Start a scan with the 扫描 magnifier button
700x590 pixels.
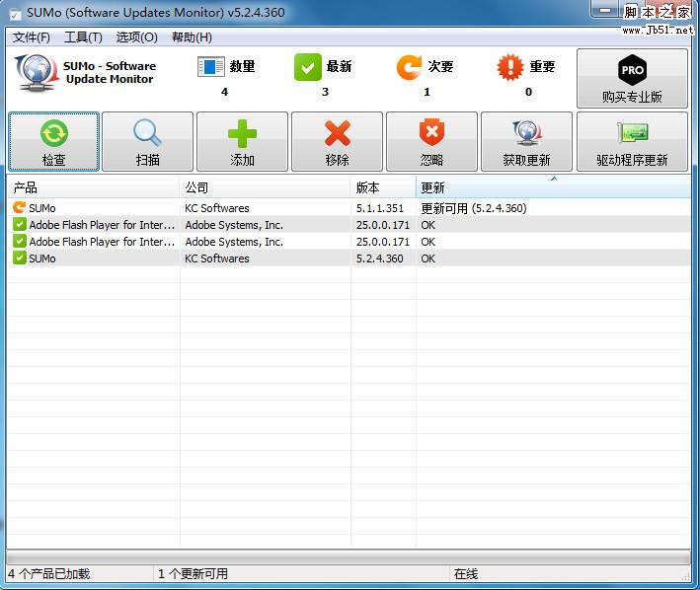148,142
